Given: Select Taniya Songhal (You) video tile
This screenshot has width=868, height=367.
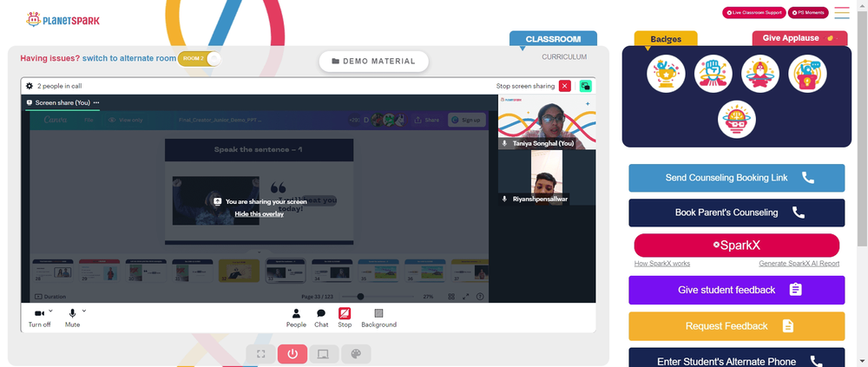Looking at the screenshot, I should (547, 121).
